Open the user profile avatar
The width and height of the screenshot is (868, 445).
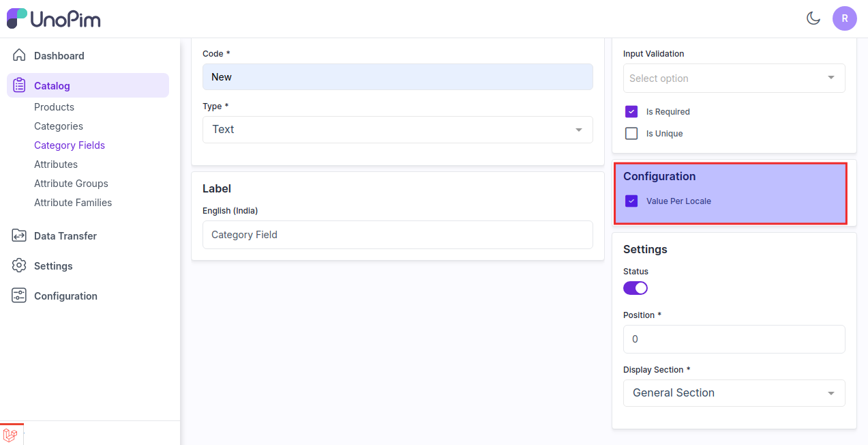pos(844,18)
